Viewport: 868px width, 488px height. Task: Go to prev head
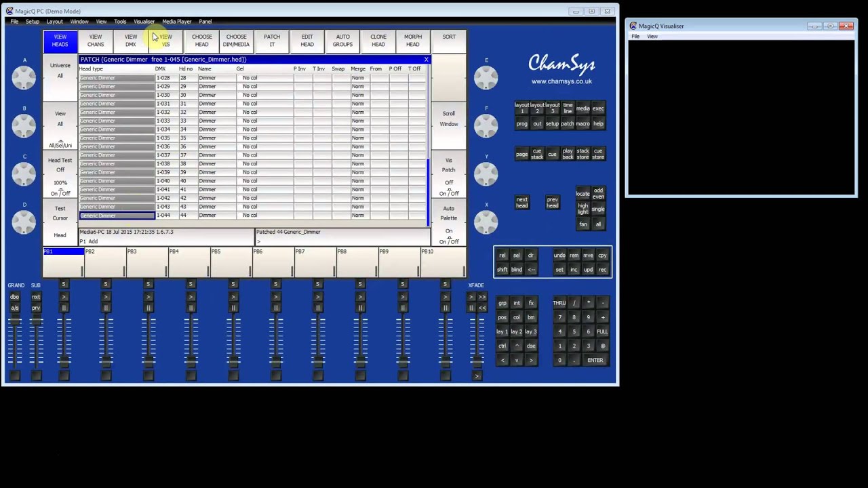click(553, 203)
